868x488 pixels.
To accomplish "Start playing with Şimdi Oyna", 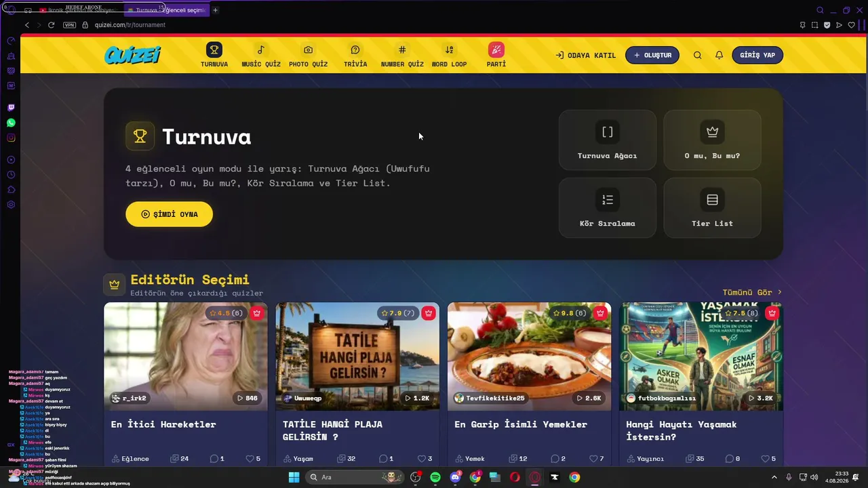I will click(169, 214).
